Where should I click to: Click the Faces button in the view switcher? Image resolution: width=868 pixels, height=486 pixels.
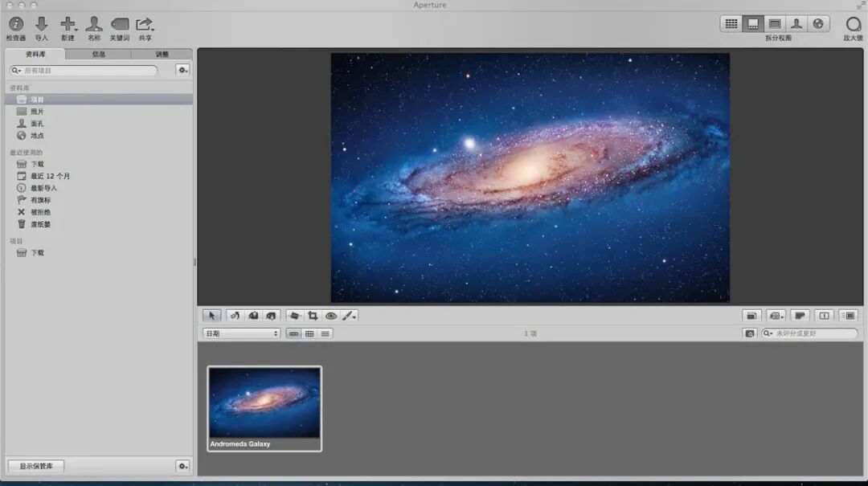coord(796,24)
